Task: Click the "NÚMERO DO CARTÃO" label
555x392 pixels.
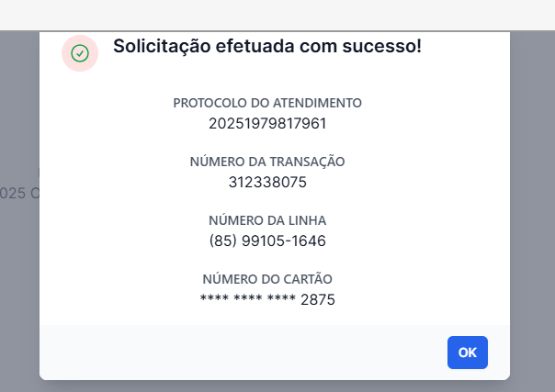Action: [x=267, y=279]
